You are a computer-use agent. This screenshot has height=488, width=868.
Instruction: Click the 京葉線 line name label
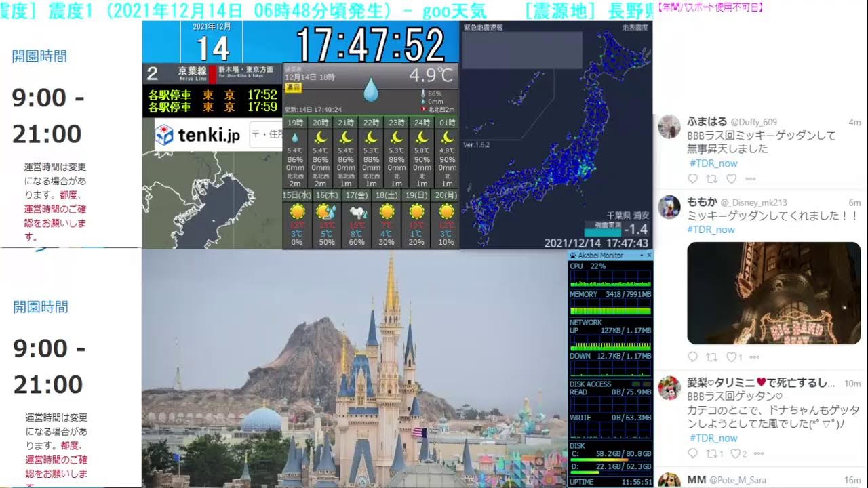[194, 70]
